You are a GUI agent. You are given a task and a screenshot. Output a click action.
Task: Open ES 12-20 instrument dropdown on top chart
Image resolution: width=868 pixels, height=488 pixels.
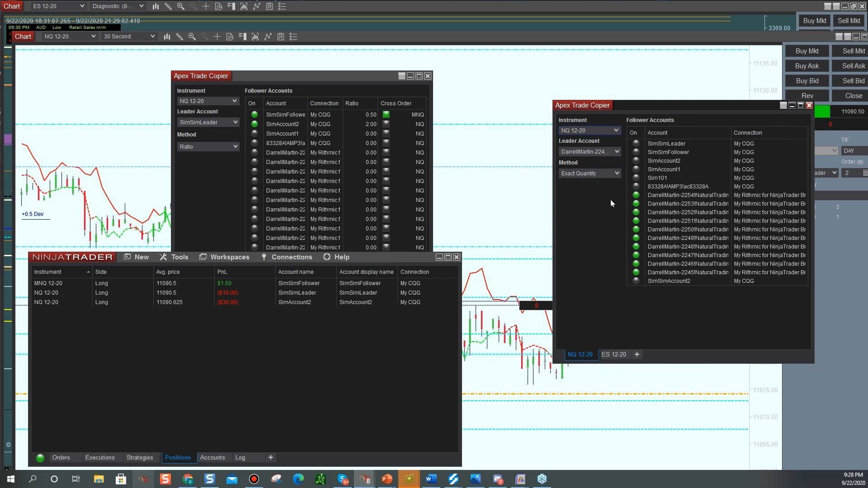click(x=58, y=6)
